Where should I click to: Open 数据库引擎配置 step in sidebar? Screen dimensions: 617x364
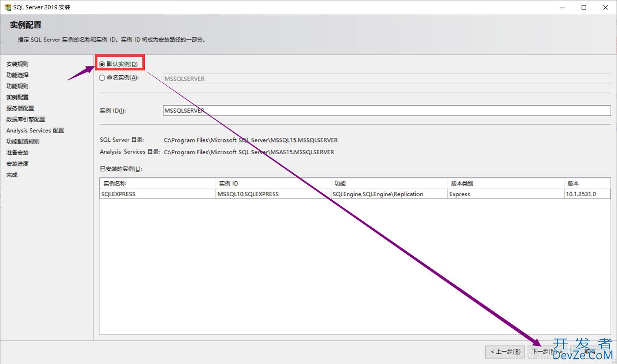tap(26, 120)
